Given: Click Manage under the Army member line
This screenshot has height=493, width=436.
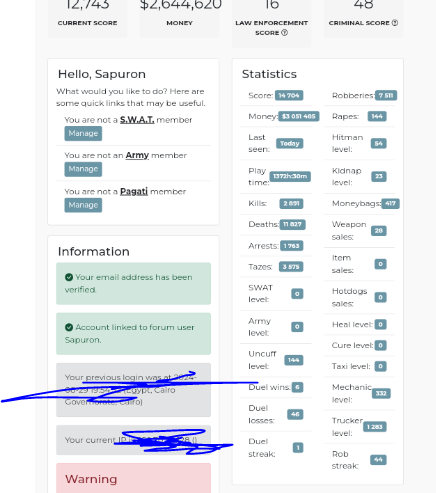Looking at the screenshot, I should click(83, 169).
